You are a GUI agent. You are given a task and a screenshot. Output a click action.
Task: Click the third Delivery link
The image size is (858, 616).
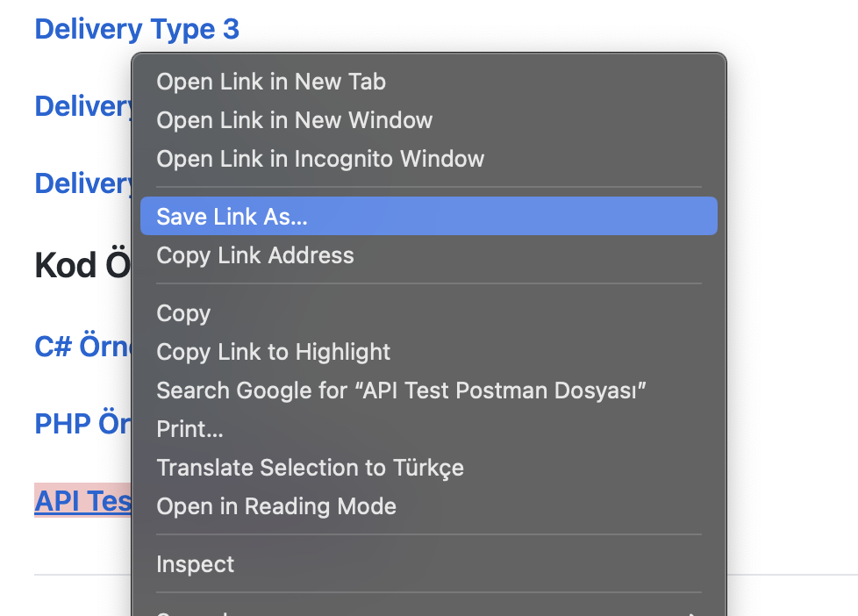click(79, 183)
